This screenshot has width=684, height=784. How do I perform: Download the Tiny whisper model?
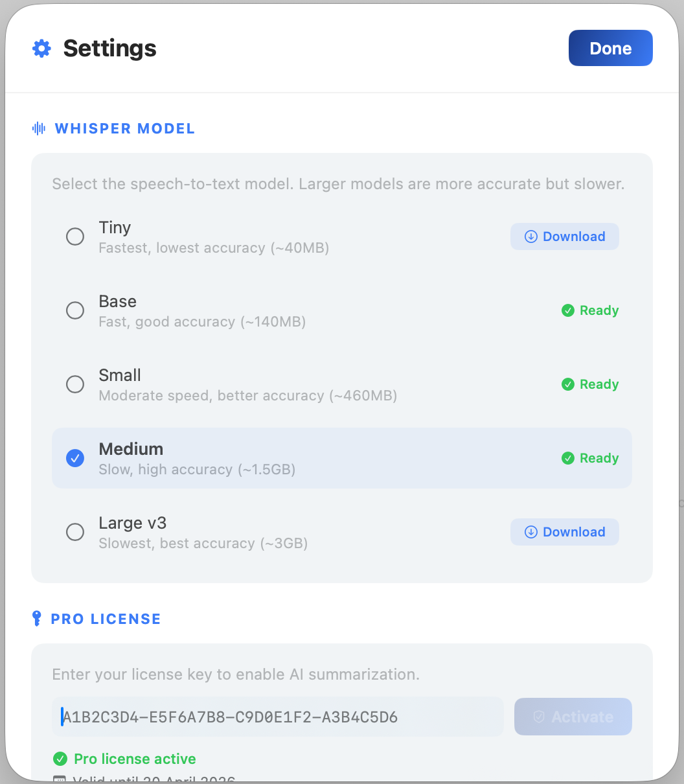(x=565, y=236)
